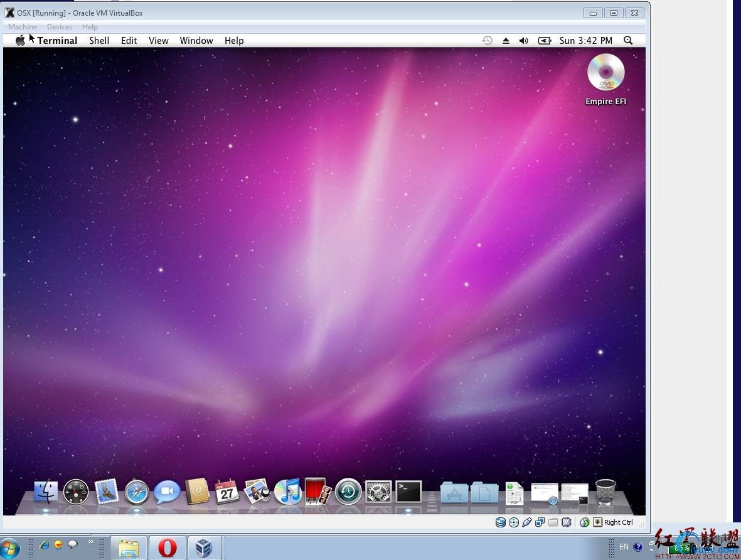Click the battery status menu icon
The width and height of the screenshot is (741, 560).
tap(545, 41)
